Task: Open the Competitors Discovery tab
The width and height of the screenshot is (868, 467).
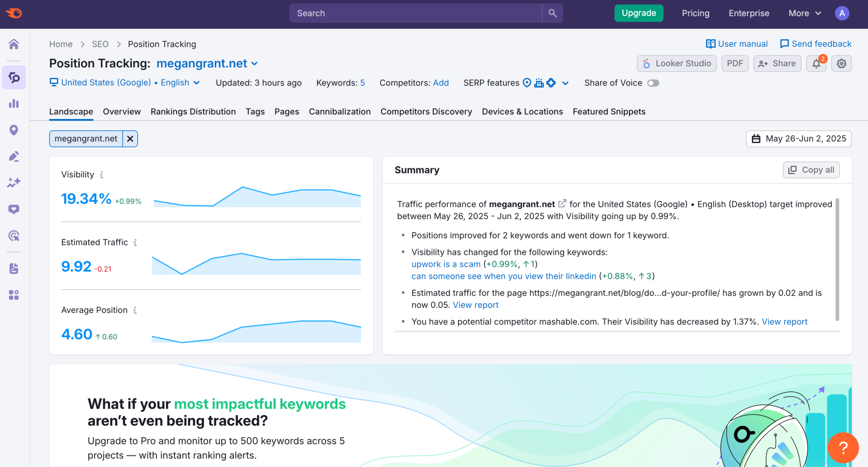Action: 426,111
